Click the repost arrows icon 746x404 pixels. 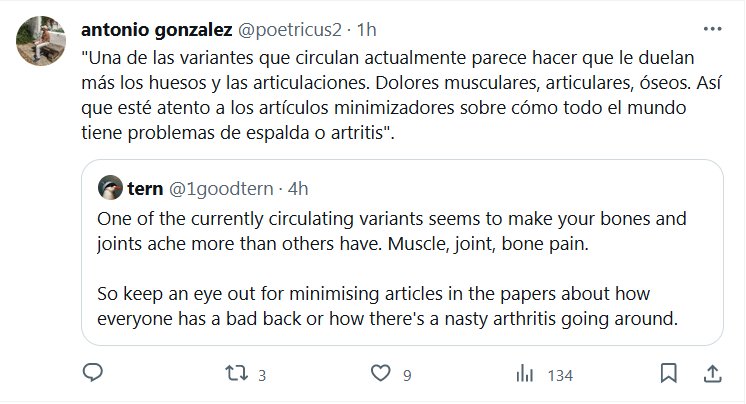(x=235, y=375)
